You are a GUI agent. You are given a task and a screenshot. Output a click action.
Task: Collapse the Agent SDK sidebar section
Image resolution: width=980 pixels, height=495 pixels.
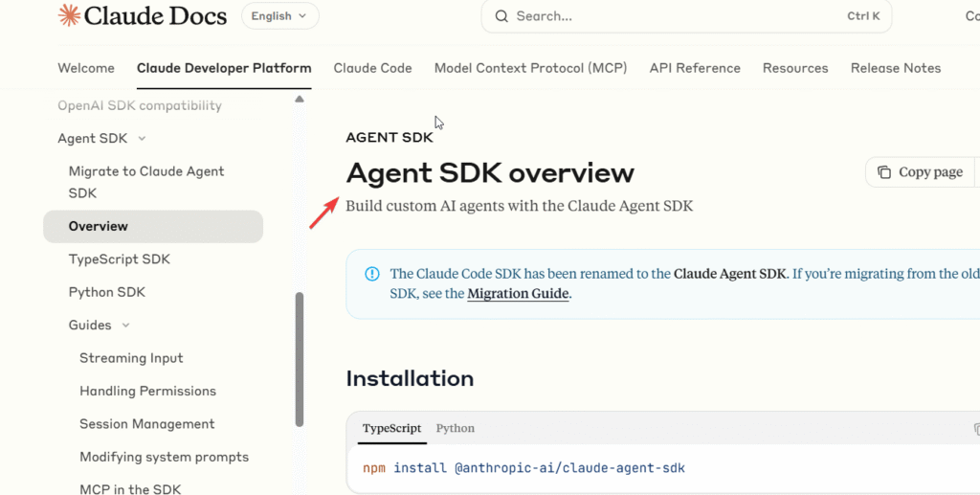[142, 139]
